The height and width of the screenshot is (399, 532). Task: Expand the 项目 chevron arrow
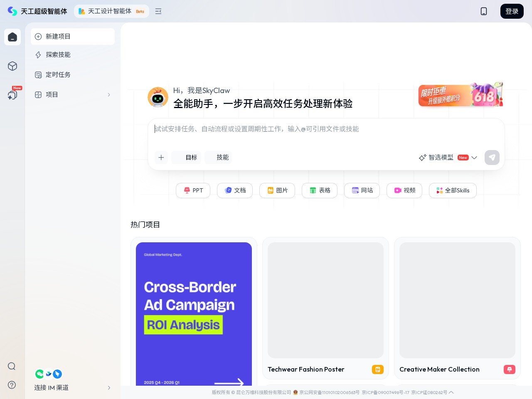pos(109,95)
